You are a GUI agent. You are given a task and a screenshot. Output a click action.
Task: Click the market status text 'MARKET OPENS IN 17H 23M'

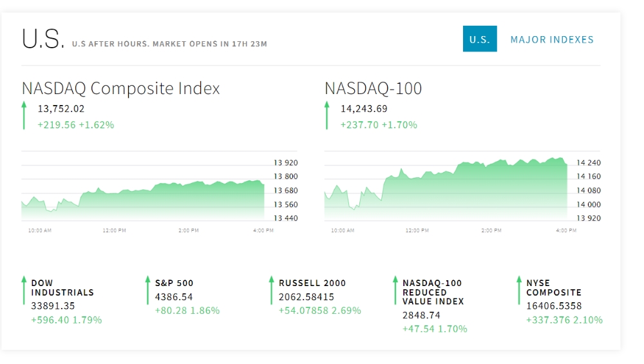(210, 44)
